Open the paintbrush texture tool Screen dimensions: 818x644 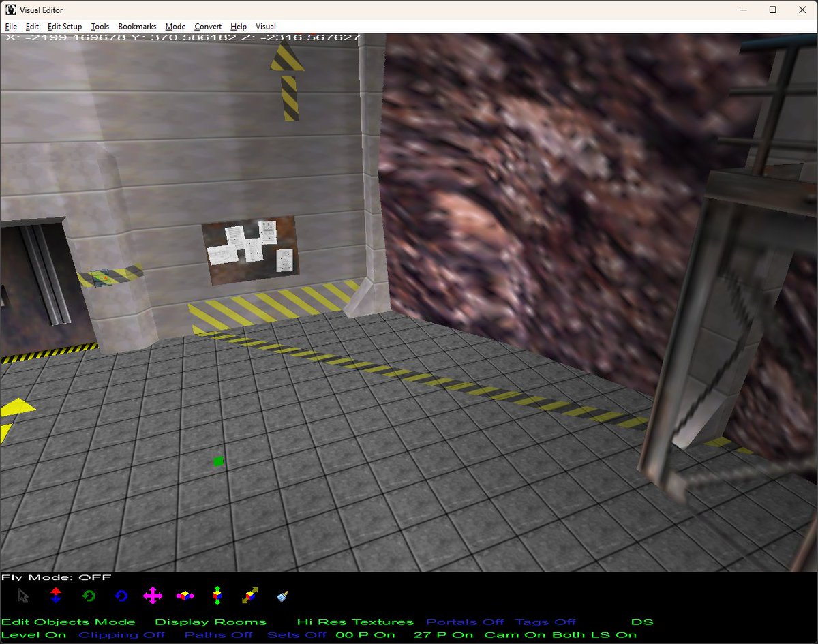281,596
